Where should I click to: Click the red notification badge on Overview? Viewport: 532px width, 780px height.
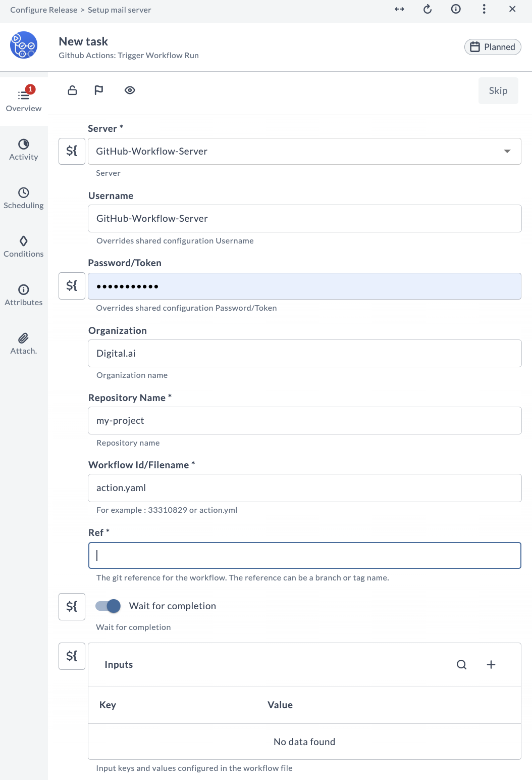pyautogui.click(x=30, y=89)
